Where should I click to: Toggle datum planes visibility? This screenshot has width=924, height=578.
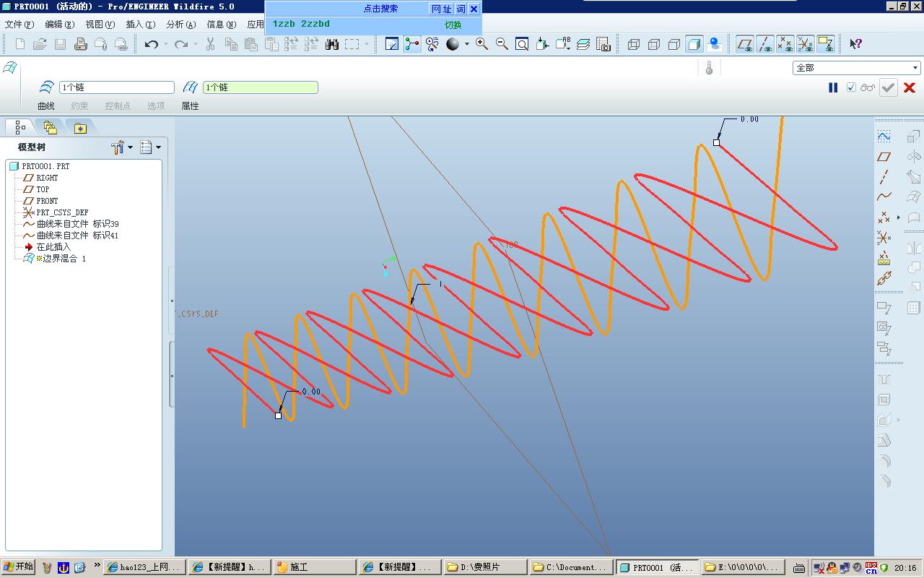pyautogui.click(x=745, y=44)
